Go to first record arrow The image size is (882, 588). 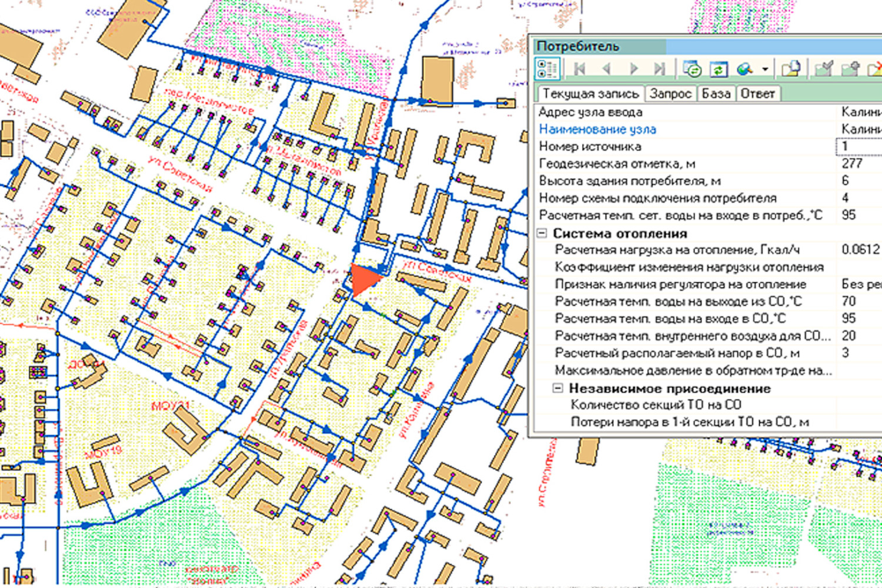tap(580, 69)
